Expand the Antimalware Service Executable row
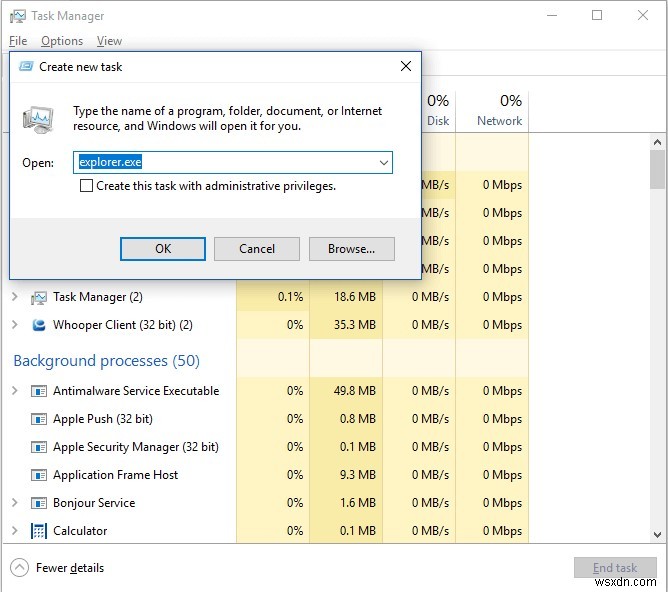The height and width of the screenshot is (592, 668). click(14, 391)
